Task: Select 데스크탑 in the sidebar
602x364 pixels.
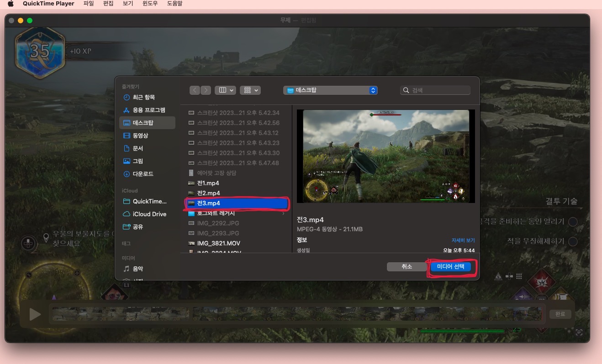Action: [147, 123]
